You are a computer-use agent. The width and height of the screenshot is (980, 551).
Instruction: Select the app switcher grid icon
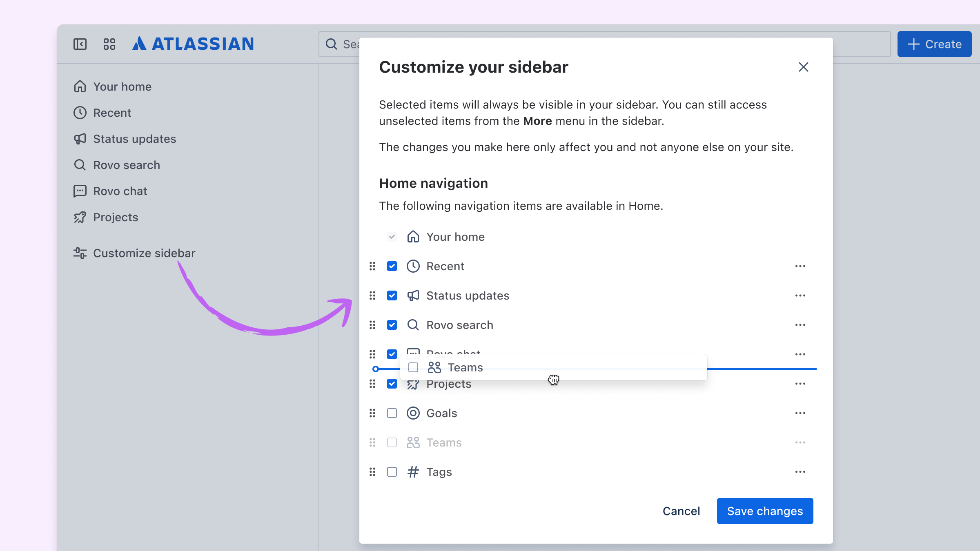109,44
